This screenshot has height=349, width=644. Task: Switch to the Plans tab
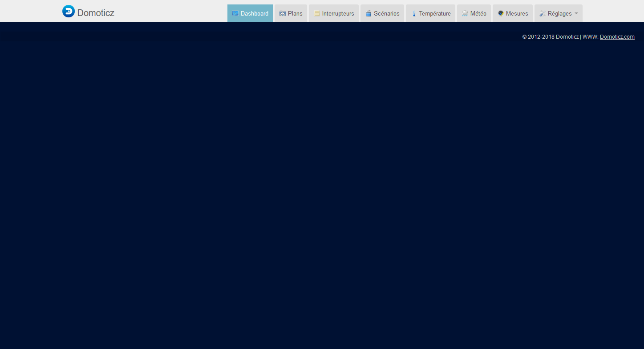[291, 13]
